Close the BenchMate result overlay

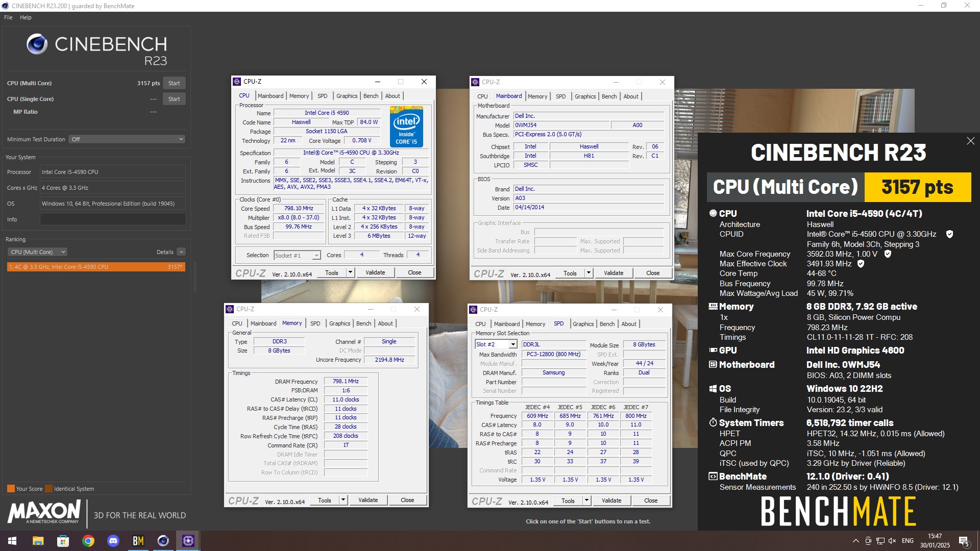point(970,141)
